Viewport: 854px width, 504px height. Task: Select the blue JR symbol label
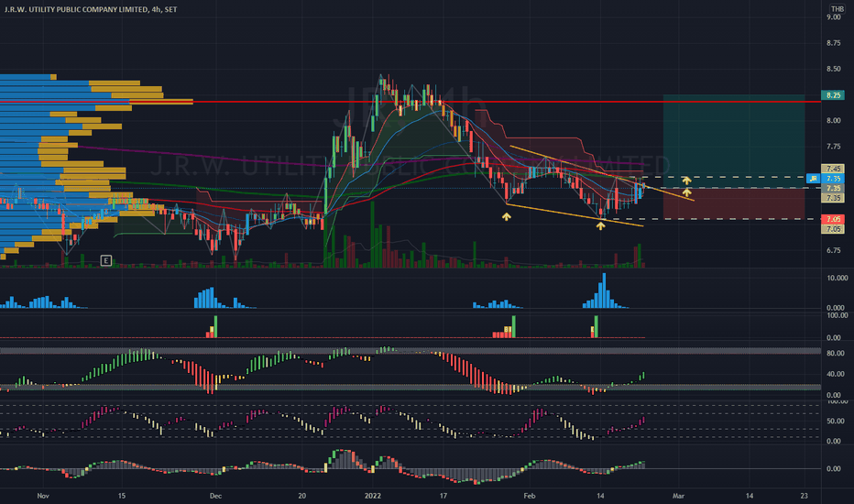point(813,178)
